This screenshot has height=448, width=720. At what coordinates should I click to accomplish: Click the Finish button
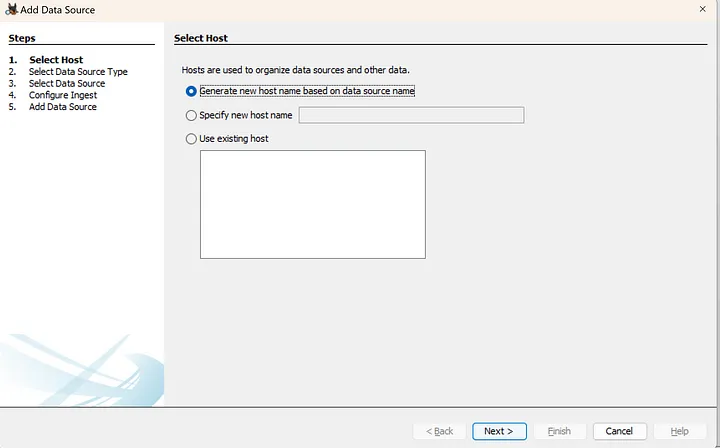pos(559,431)
